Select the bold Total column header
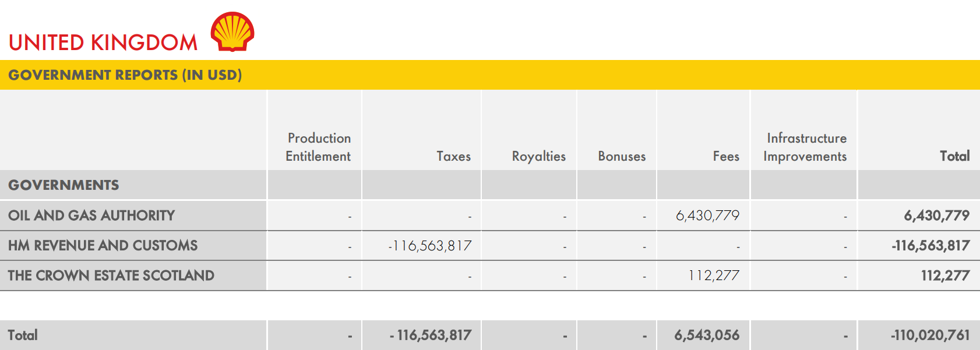 955,156
